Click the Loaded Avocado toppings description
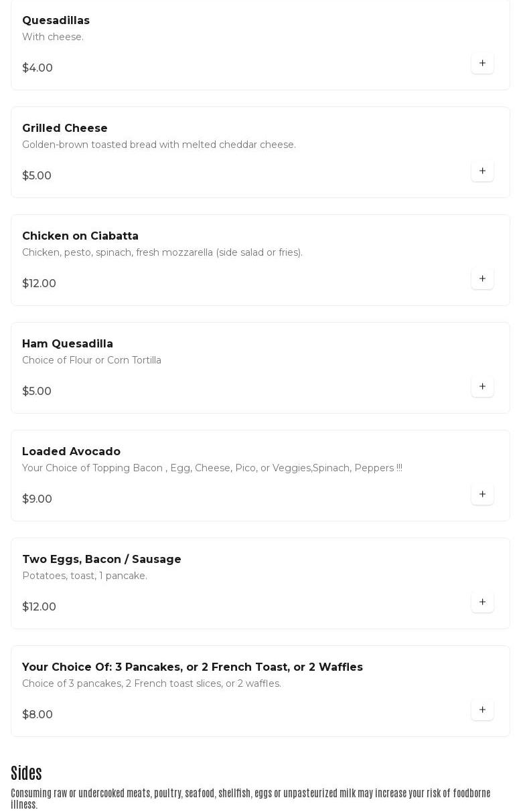This screenshot has width=521, height=812. pyautogui.click(x=212, y=468)
